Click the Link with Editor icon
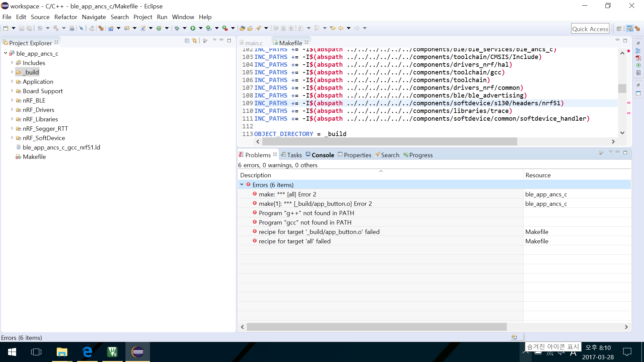The image size is (644, 362). point(195,41)
